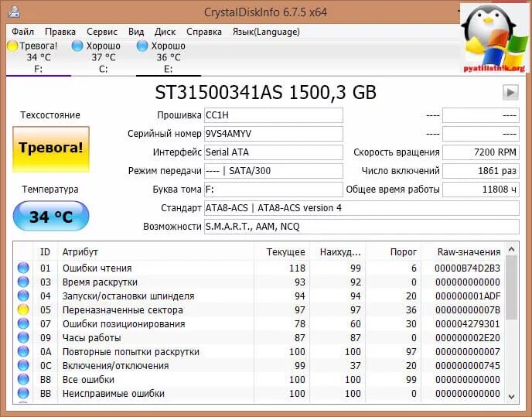Click the Возможности field S.M.A.R.T., AAM, NCQ
The height and width of the screenshot is (417, 532).
pyautogui.click(x=362, y=227)
